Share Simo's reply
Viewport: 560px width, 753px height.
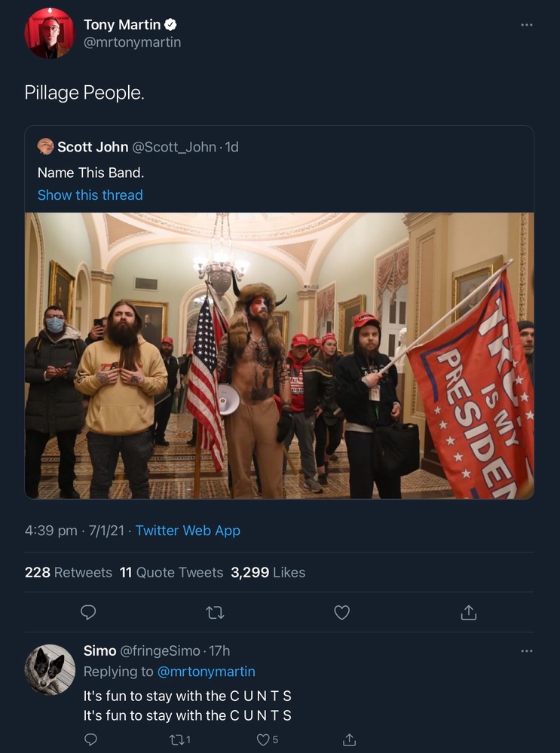point(349,739)
